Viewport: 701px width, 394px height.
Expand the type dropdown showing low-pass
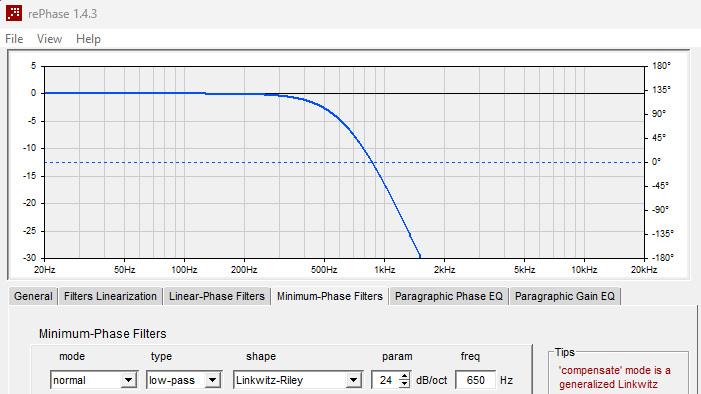213,380
